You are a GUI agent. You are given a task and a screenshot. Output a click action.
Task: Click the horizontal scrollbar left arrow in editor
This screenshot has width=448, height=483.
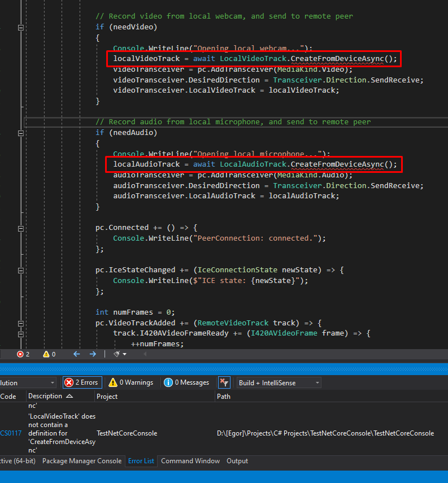[x=145, y=354]
